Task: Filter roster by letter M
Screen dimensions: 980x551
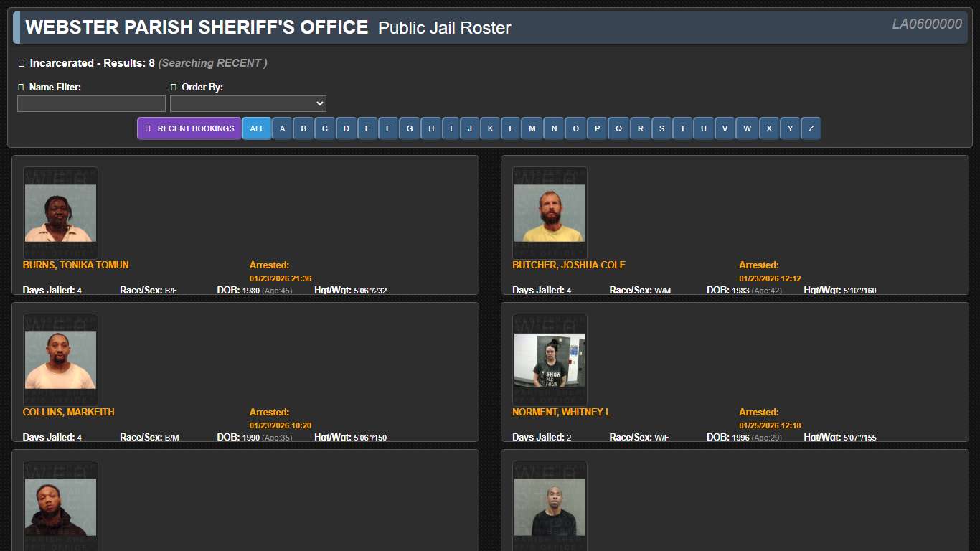Action: pyautogui.click(x=532, y=128)
